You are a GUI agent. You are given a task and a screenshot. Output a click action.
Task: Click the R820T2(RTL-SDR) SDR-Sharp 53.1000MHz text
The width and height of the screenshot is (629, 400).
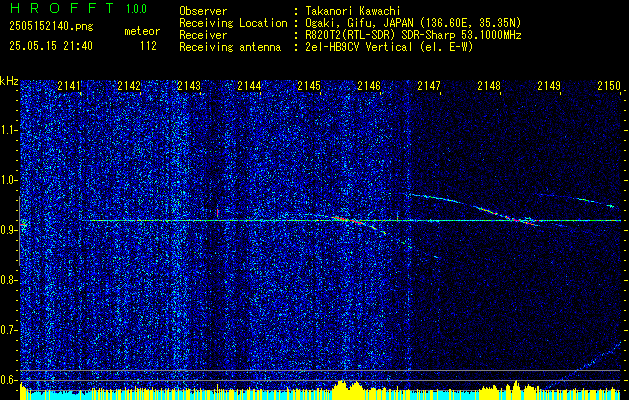pyautogui.click(x=413, y=35)
